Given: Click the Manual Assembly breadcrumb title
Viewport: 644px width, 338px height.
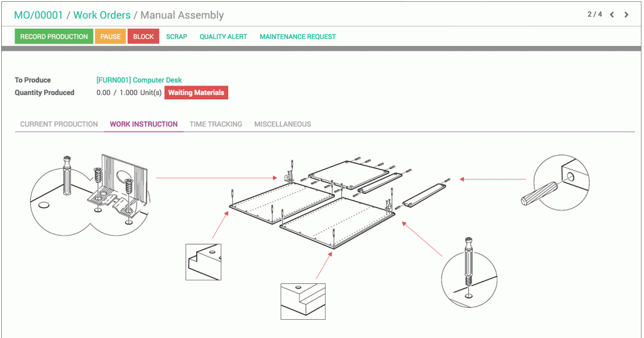Looking at the screenshot, I should pyautogui.click(x=182, y=15).
